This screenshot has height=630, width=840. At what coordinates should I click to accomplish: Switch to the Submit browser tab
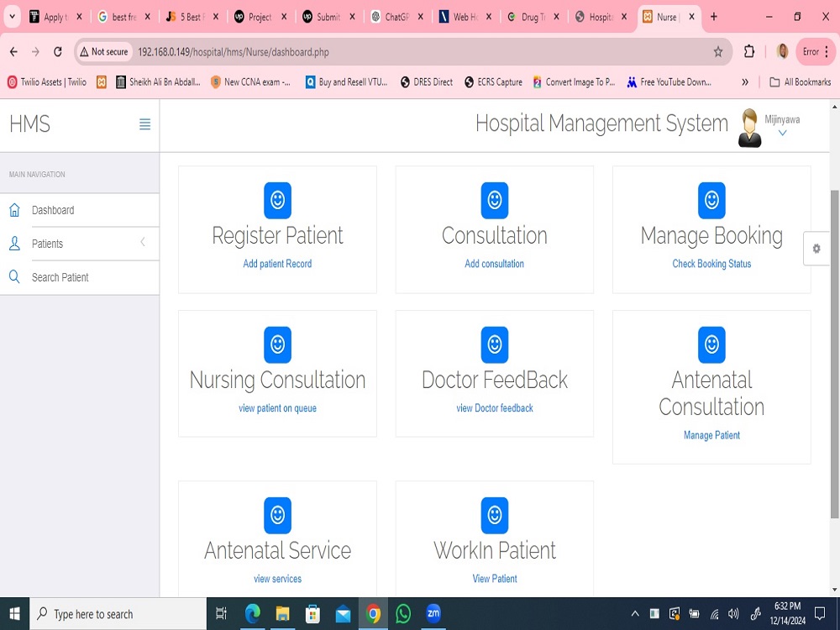pyautogui.click(x=328, y=17)
